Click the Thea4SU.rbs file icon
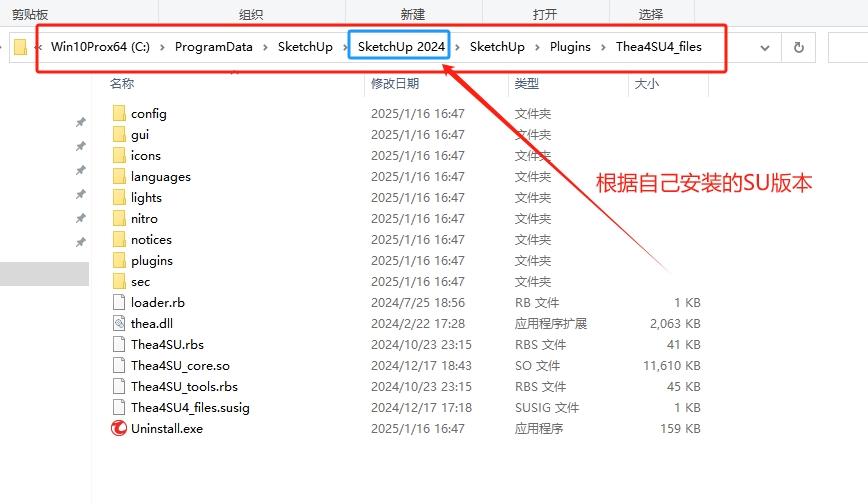Image resolution: width=868 pixels, height=503 pixels. [119, 345]
